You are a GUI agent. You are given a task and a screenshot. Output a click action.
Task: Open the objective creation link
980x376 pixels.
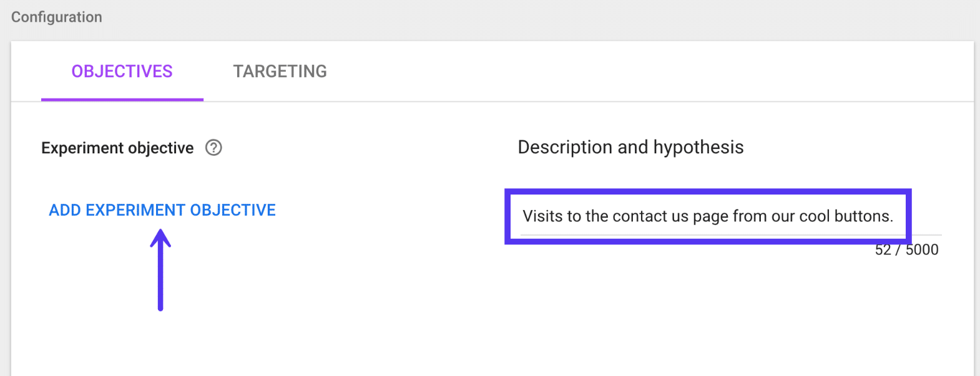click(x=161, y=210)
